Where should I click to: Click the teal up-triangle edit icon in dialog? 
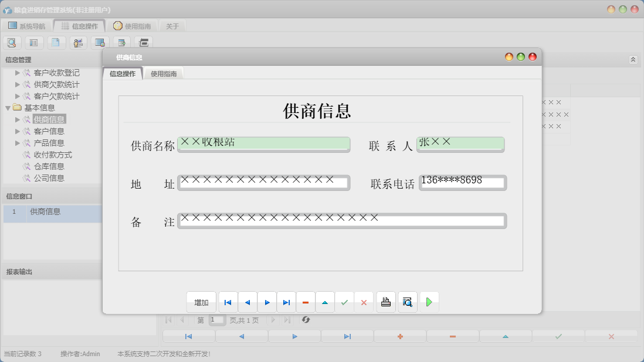coord(325,302)
